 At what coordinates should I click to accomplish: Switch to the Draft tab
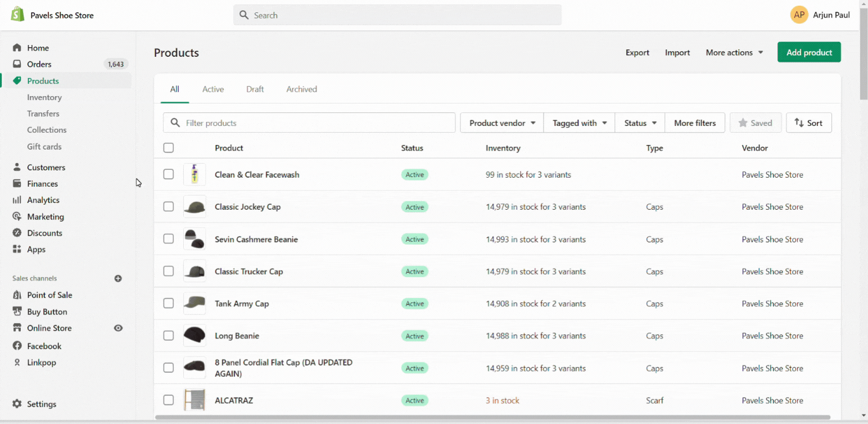[255, 89]
